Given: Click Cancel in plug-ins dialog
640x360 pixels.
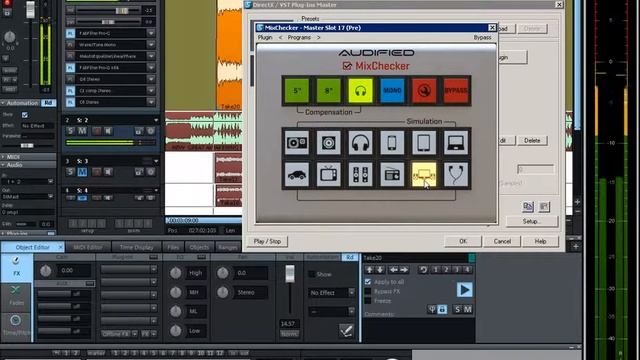Looking at the screenshot, I should pyautogui.click(x=502, y=241).
